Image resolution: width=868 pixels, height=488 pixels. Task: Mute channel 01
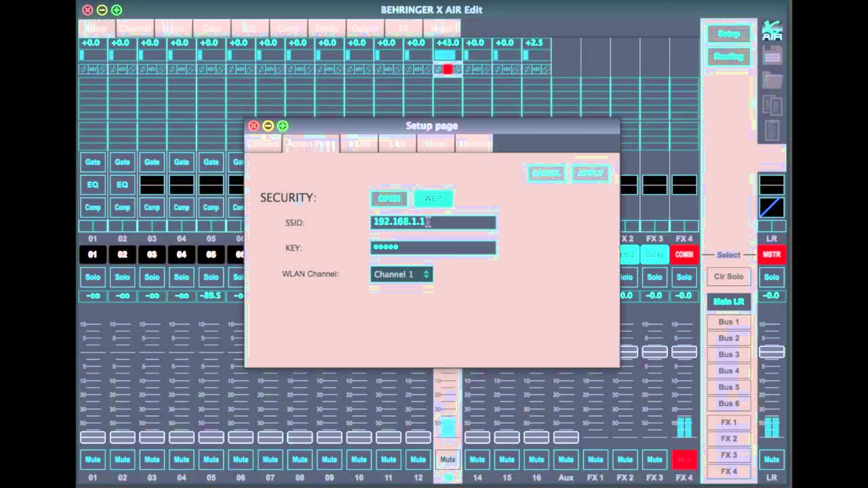click(93, 460)
